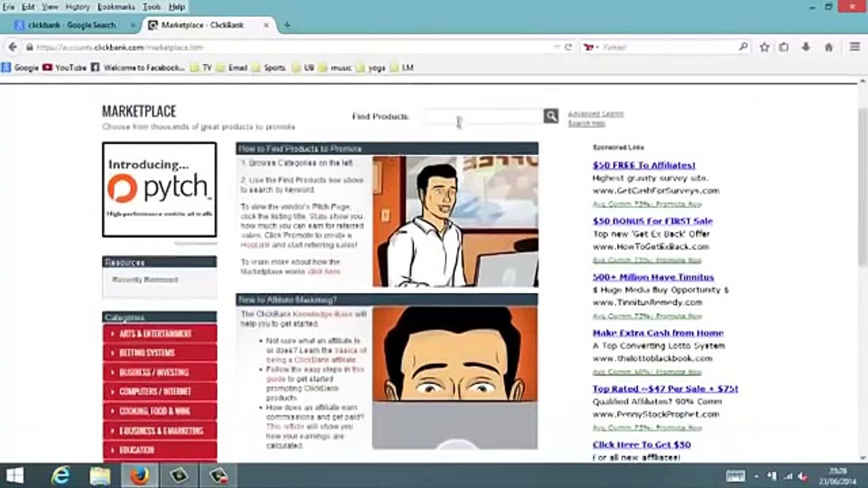Expand the Arts & Entertainment category
868x488 pixels.
(x=159, y=333)
